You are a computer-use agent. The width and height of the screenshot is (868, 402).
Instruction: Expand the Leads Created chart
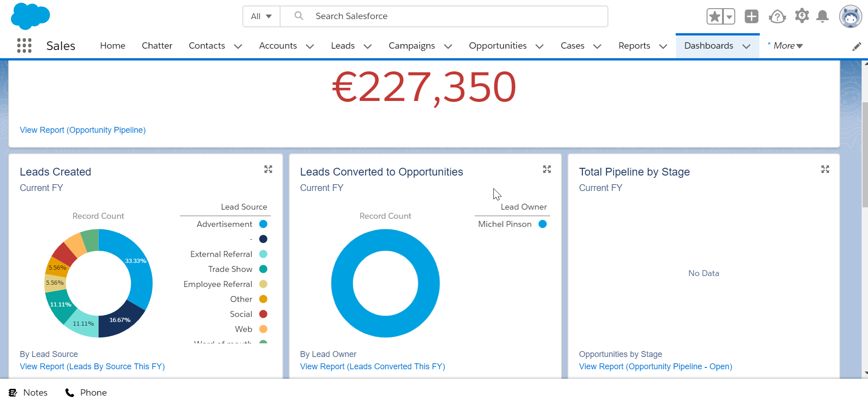coord(268,169)
